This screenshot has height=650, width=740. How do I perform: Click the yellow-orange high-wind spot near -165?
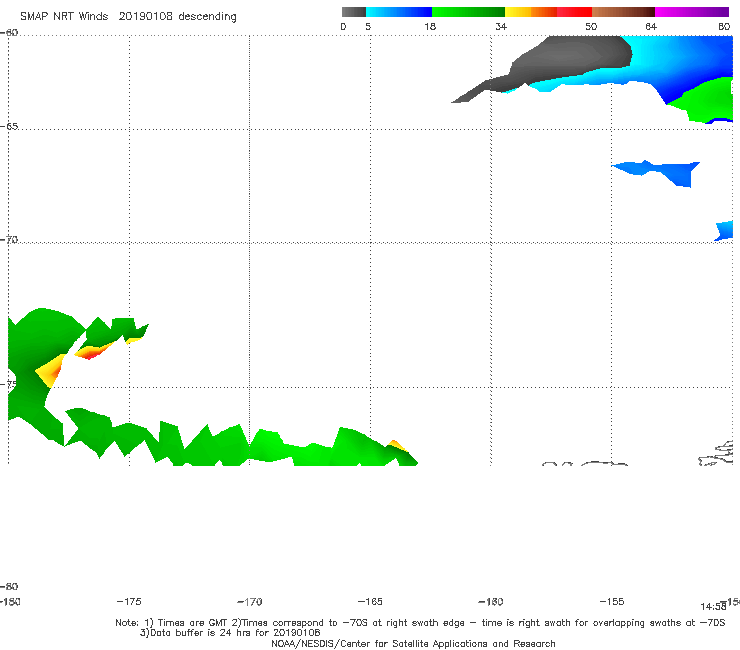(x=397, y=445)
